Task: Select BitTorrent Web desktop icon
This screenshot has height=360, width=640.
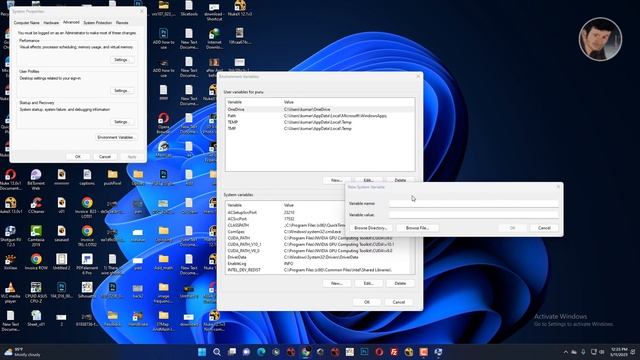Action: [x=36, y=180]
